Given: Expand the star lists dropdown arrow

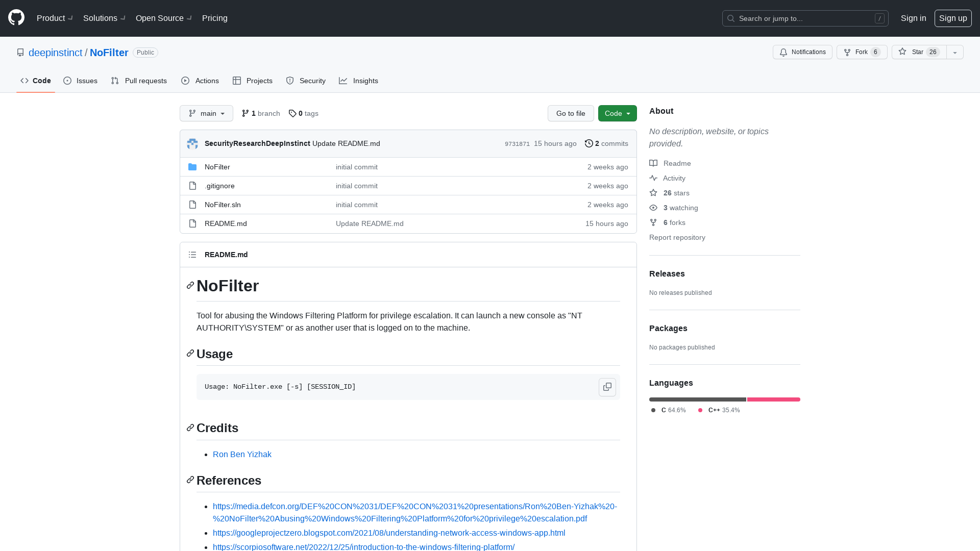Looking at the screenshot, I should [955, 52].
